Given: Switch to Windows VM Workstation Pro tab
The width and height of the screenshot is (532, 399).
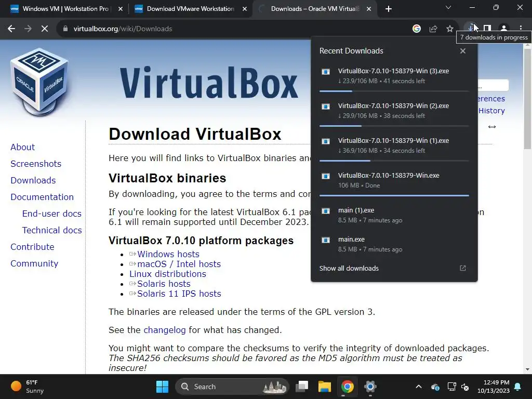Looking at the screenshot, I should (x=66, y=9).
